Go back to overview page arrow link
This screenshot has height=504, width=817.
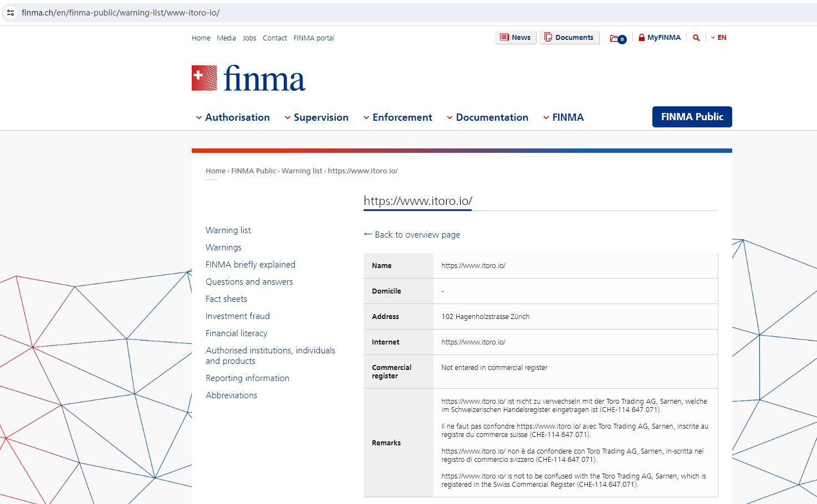point(412,234)
